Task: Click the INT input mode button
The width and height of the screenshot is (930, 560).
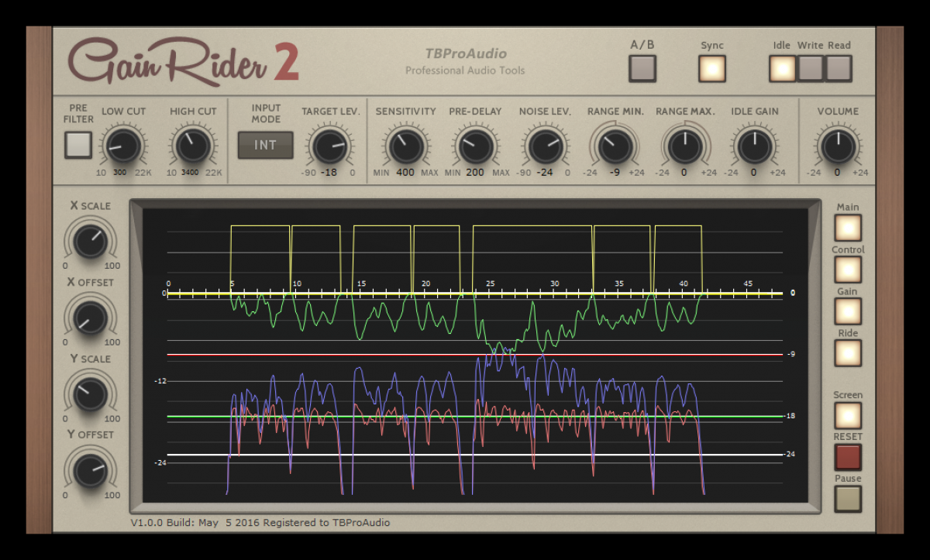Action: (265, 145)
